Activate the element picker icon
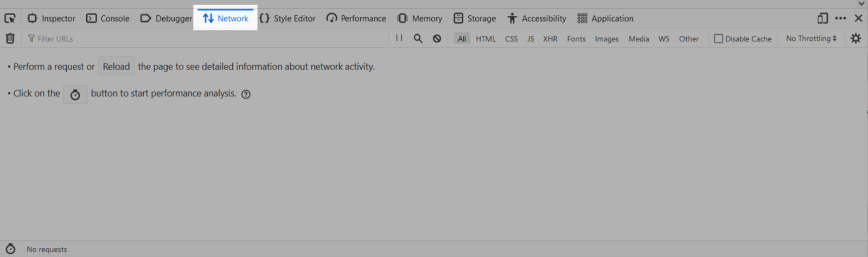 tap(10, 18)
